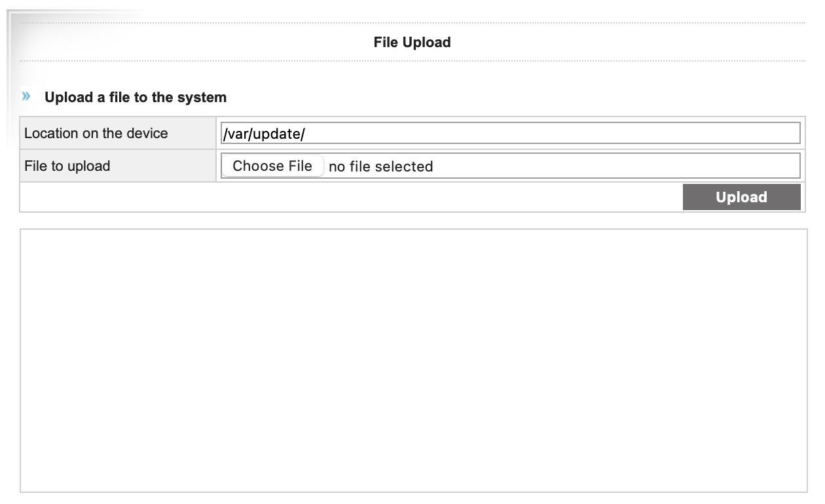The image size is (825, 504).
Task: Click the "File to upload" label
Action: [x=67, y=166]
